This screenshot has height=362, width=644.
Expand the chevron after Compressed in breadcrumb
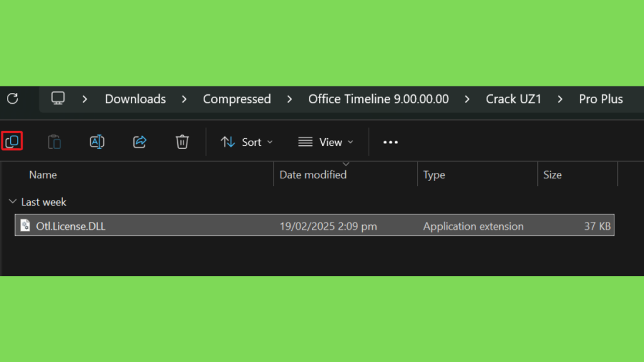pyautogui.click(x=289, y=99)
